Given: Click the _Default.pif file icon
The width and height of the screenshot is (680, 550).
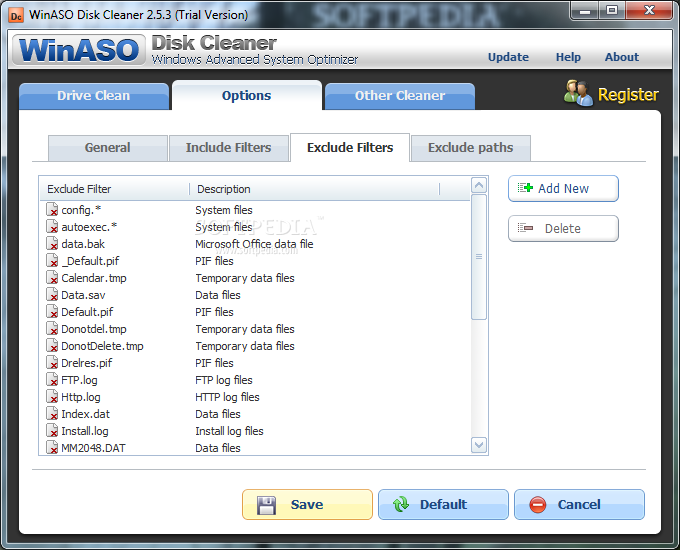Looking at the screenshot, I should coord(52,261).
